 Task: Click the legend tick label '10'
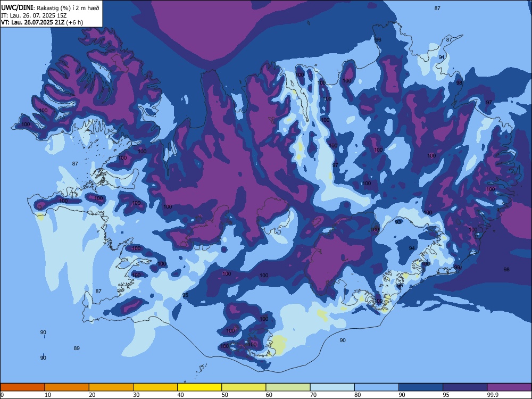(48, 395)
